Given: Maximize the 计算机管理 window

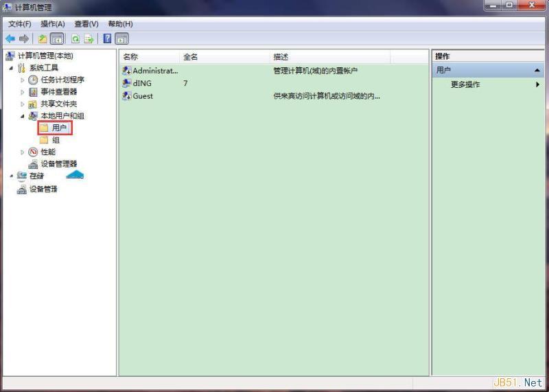Looking at the screenshot, I should coord(509,5).
